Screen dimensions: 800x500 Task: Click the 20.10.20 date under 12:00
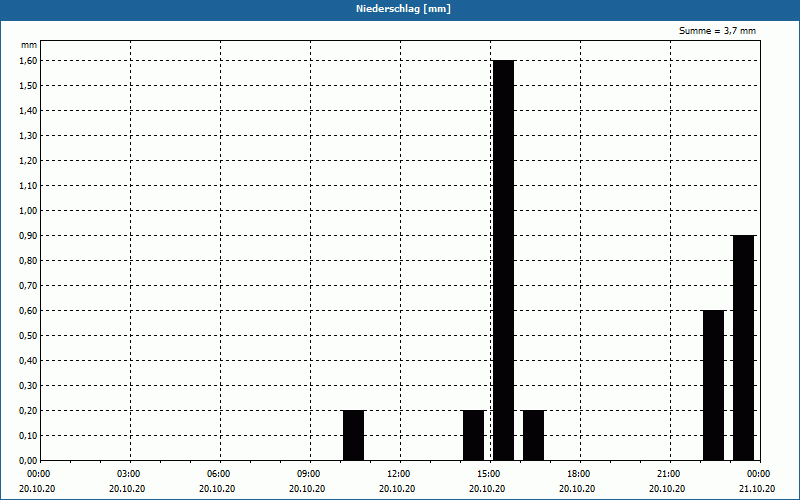(x=397, y=489)
